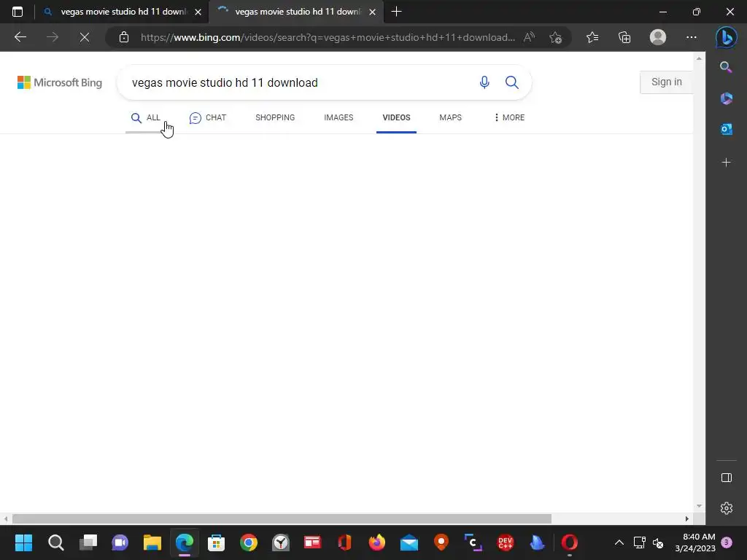Launch Dev-C++ from taskbar

pos(505,542)
